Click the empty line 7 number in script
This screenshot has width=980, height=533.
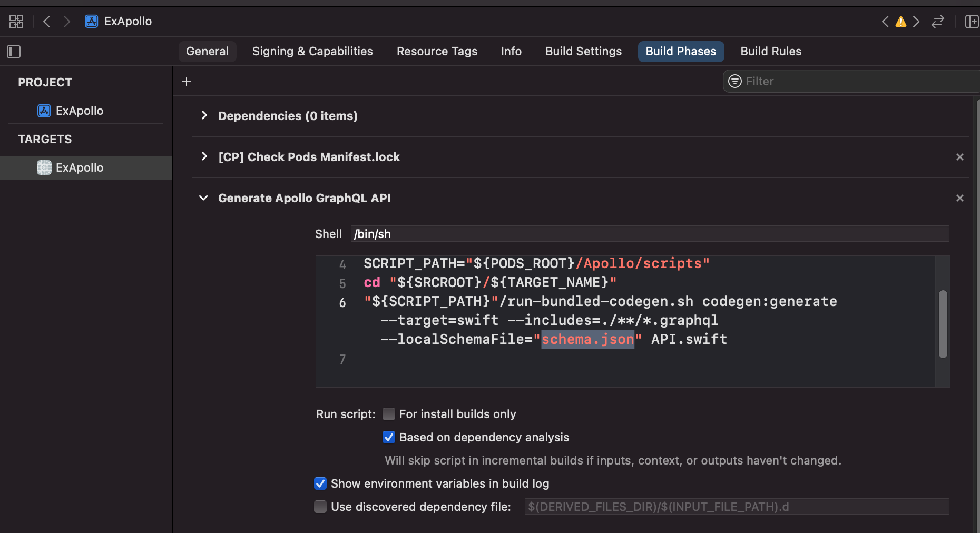tap(342, 359)
